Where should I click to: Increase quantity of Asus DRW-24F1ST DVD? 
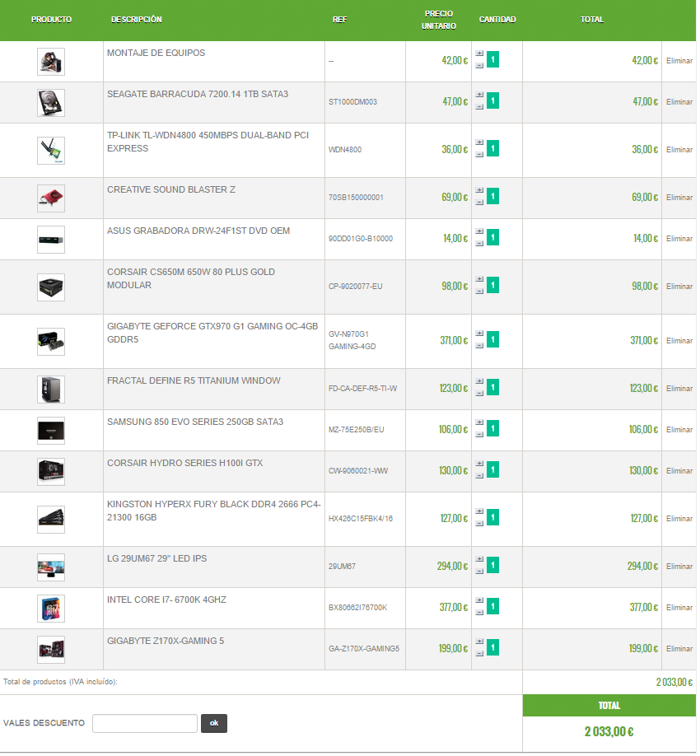pyautogui.click(x=479, y=231)
